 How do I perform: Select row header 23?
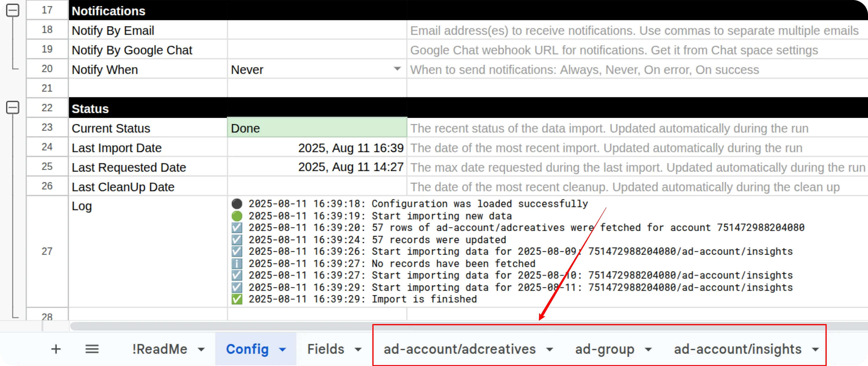pos(47,127)
